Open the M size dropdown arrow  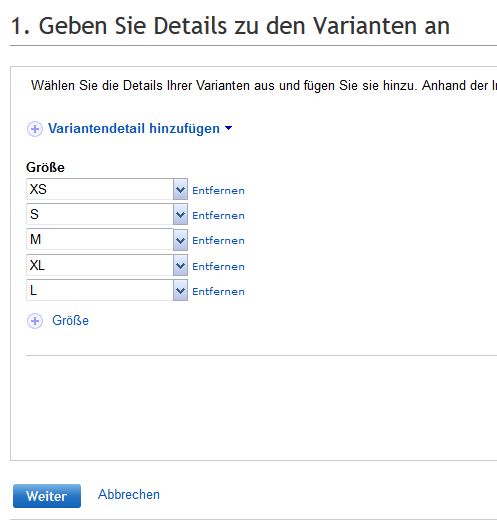[x=181, y=240]
